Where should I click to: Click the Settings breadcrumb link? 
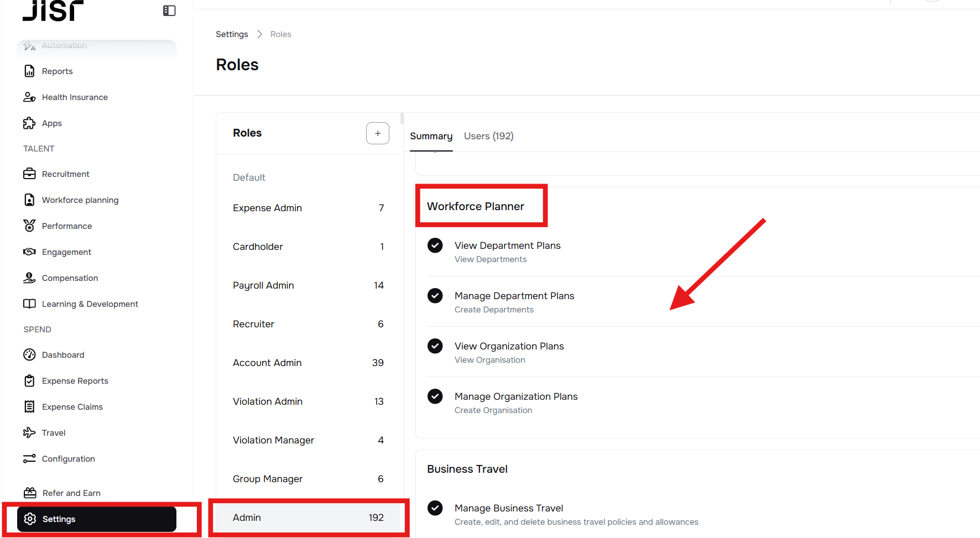232,34
